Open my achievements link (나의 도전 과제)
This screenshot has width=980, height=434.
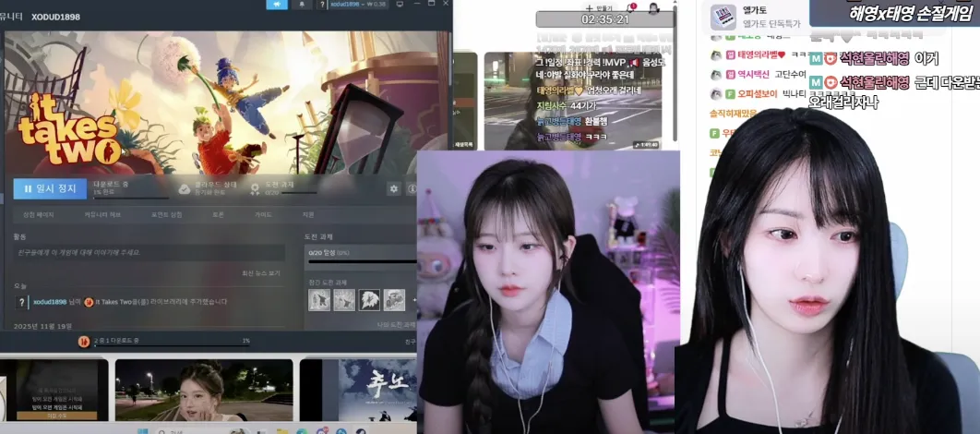pyautogui.click(x=396, y=325)
